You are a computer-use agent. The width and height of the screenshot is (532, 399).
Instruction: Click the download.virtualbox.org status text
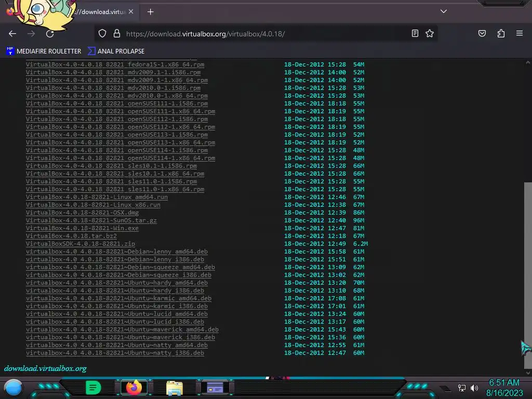tap(45, 368)
